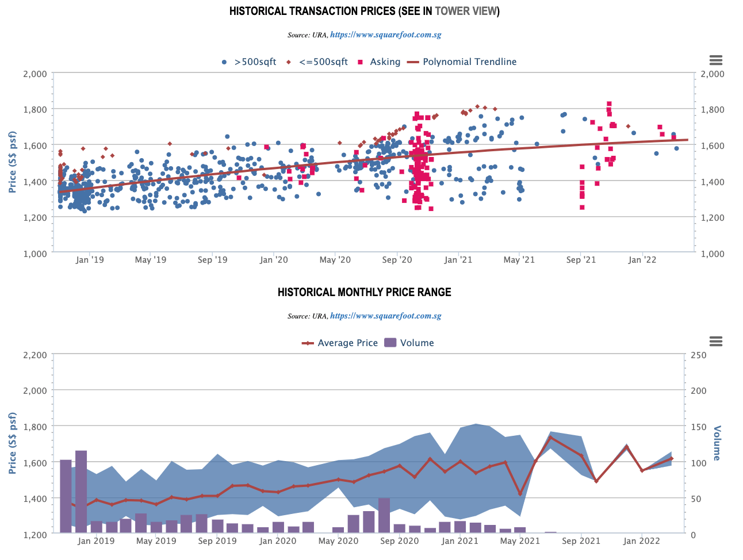The width and height of the screenshot is (743, 560).
Task: Click the 250 value on volume axis
Action: (699, 355)
